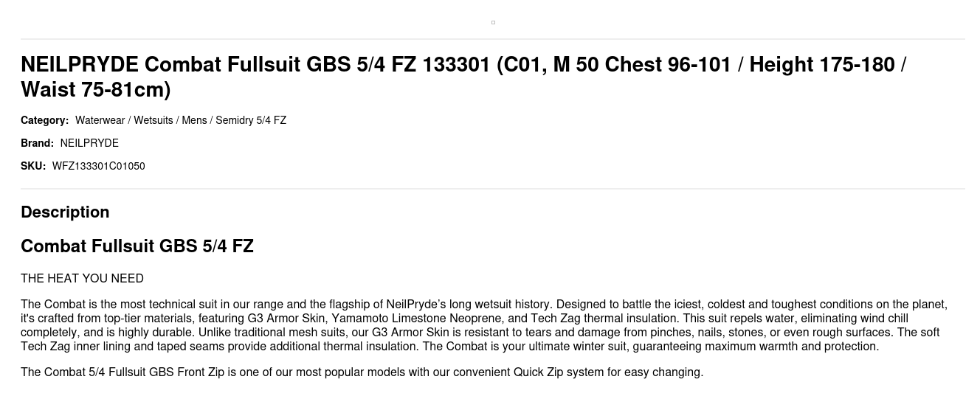980x413 pixels.
Task: Click the SKU code WFZ133301C01050
Action: click(98, 166)
